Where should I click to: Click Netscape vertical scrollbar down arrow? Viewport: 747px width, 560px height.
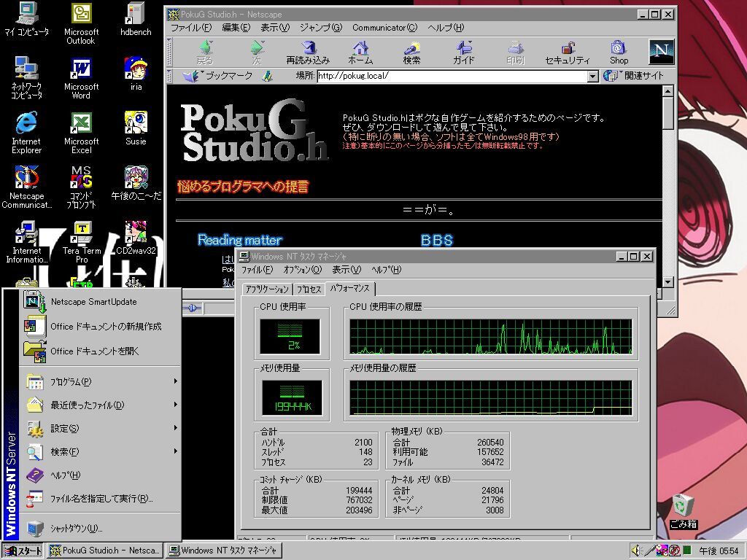(x=668, y=282)
